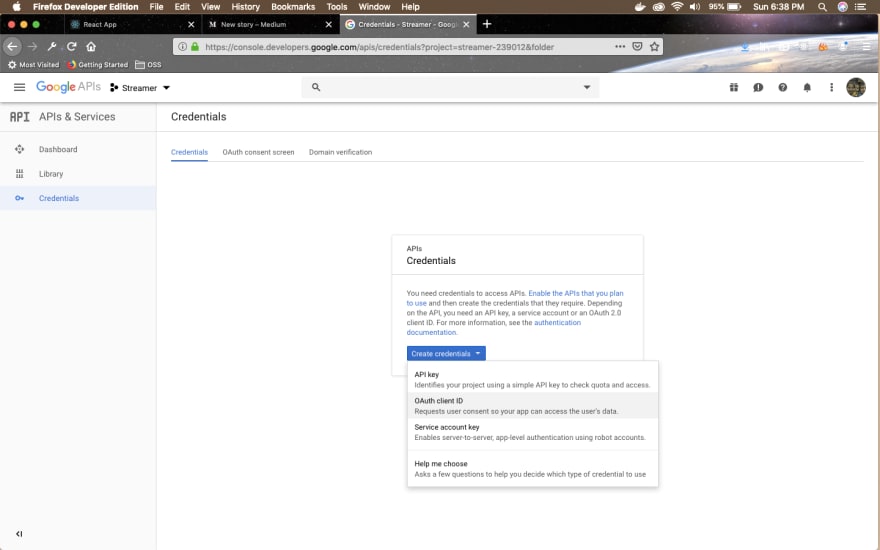
Task: Open the Most Visited bookmarks
Action: tap(34, 65)
